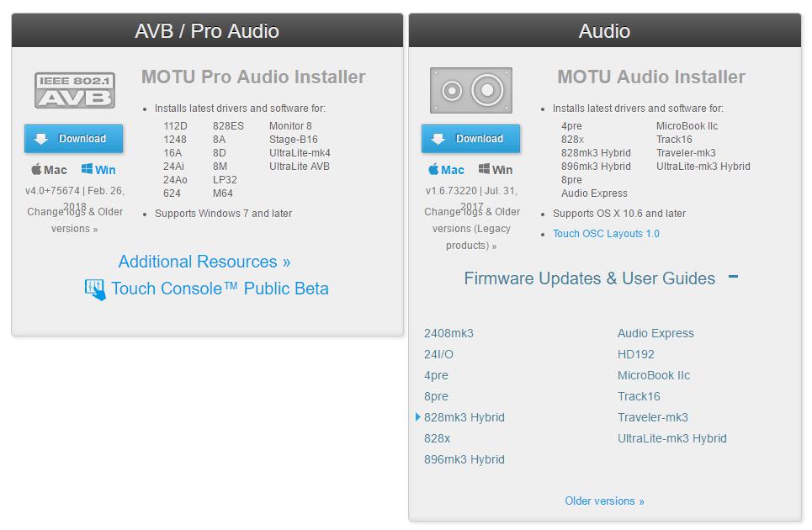Open Older versions link at bottom

[604, 501]
